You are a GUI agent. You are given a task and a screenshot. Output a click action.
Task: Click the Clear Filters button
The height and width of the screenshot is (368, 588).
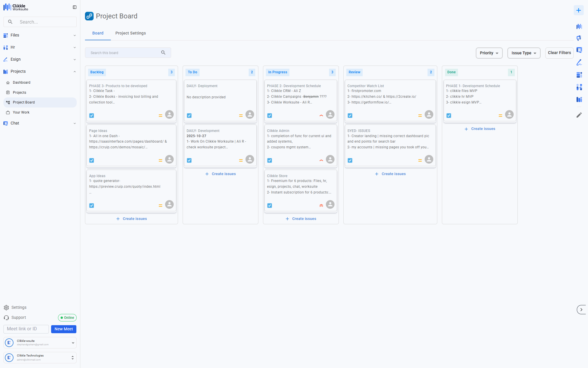coord(559,53)
